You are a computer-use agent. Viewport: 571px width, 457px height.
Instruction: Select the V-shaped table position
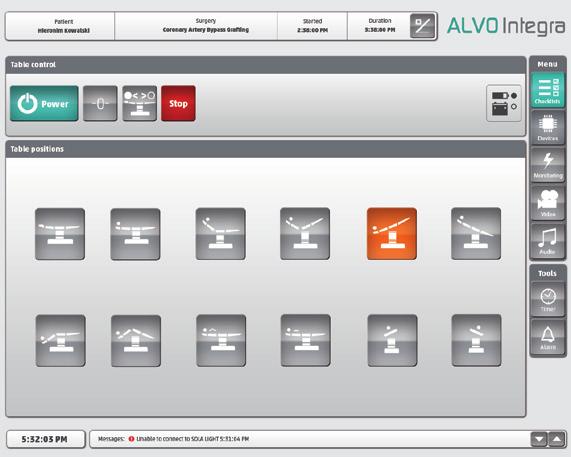click(x=305, y=234)
